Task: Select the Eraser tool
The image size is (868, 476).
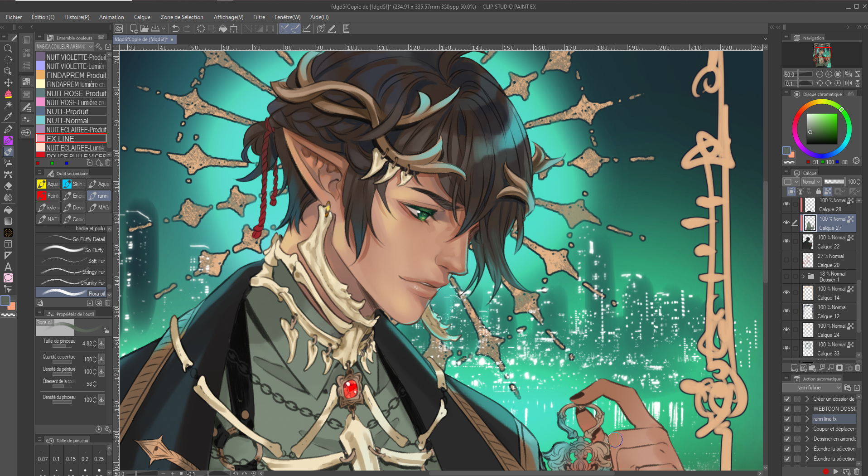Action: [8, 186]
